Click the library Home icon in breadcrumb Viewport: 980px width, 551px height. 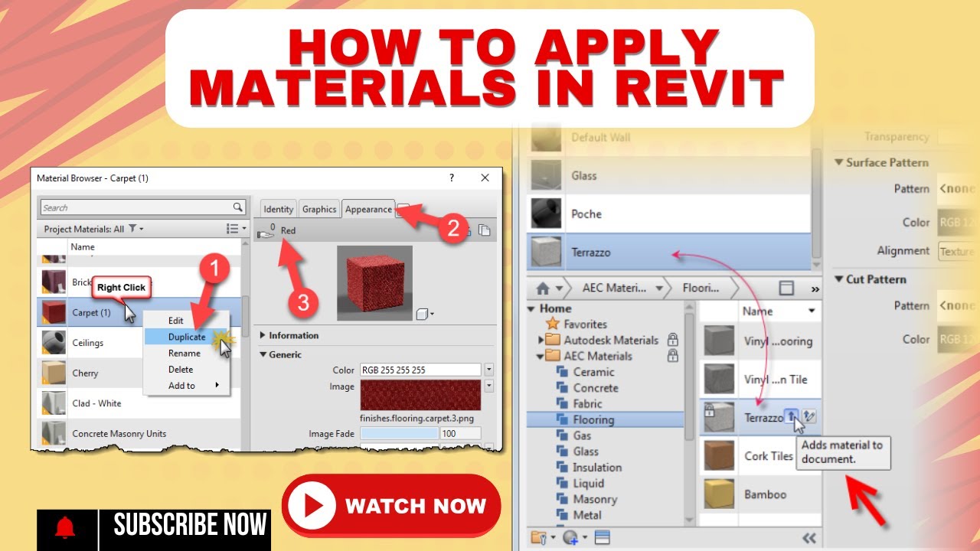pos(543,289)
